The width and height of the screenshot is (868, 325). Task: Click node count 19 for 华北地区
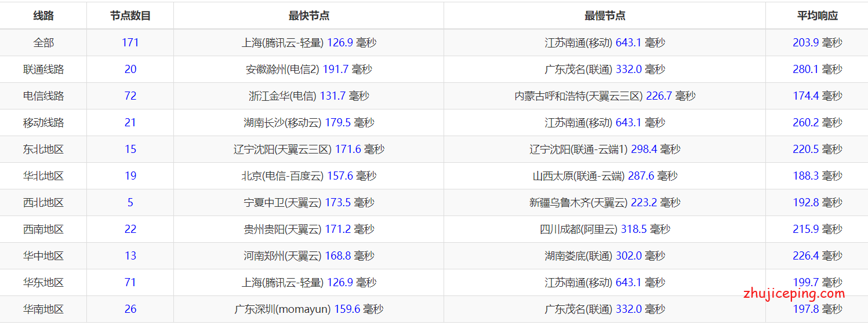pos(130,176)
